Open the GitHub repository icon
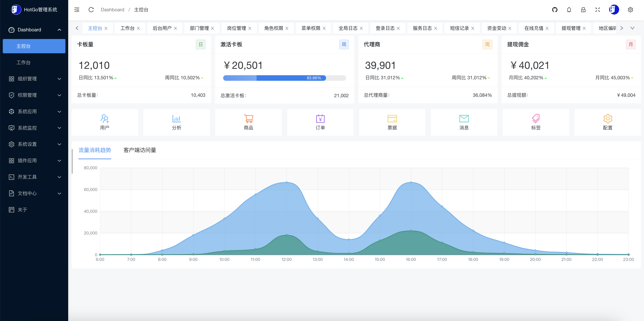This screenshot has height=321, width=644. [554, 10]
